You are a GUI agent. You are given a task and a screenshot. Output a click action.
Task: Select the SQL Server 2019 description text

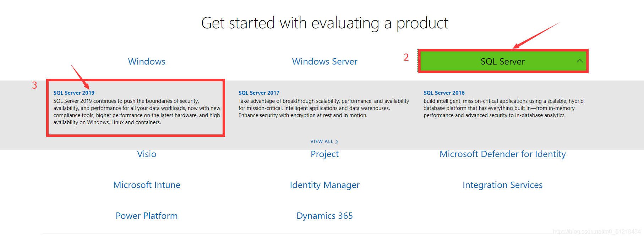[137, 112]
